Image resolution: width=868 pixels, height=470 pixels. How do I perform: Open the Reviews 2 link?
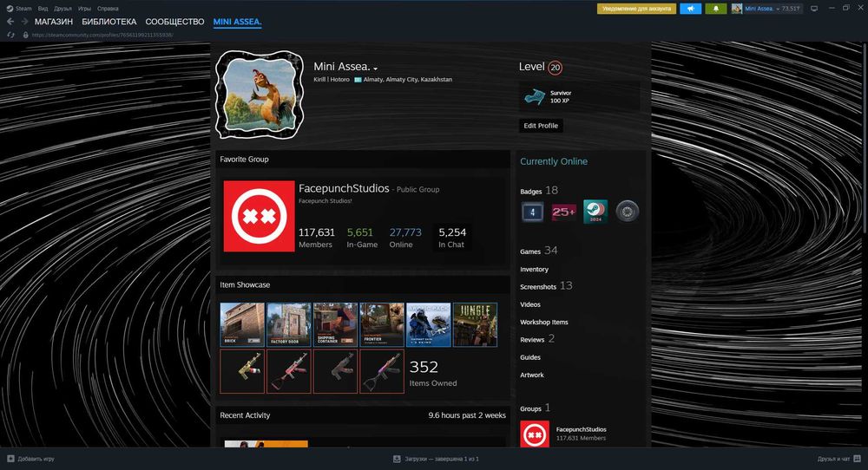[x=537, y=339]
